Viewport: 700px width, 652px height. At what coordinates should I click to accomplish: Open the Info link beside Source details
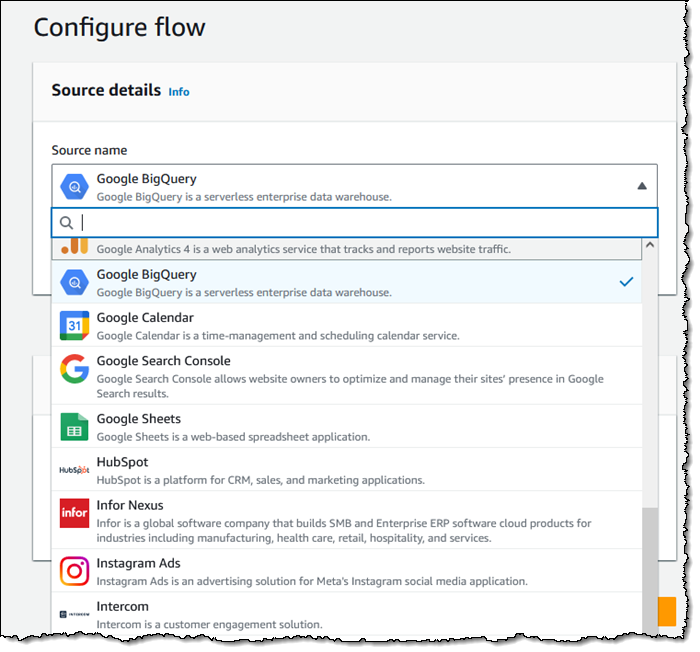[x=179, y=92]
